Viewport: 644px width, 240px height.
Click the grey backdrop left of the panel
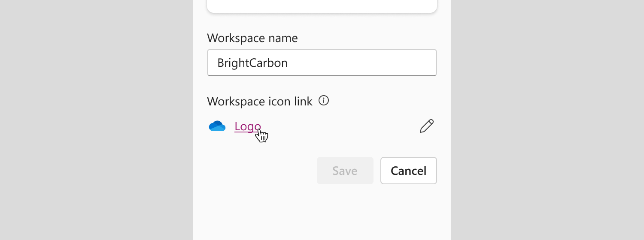click(x=97, y=120)
